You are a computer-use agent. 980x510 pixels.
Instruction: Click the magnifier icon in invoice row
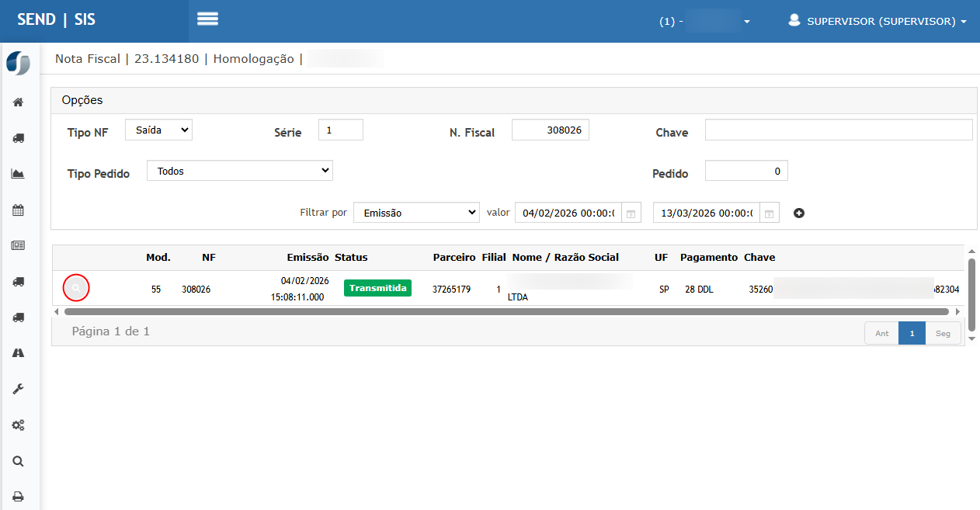pos(76,289)
